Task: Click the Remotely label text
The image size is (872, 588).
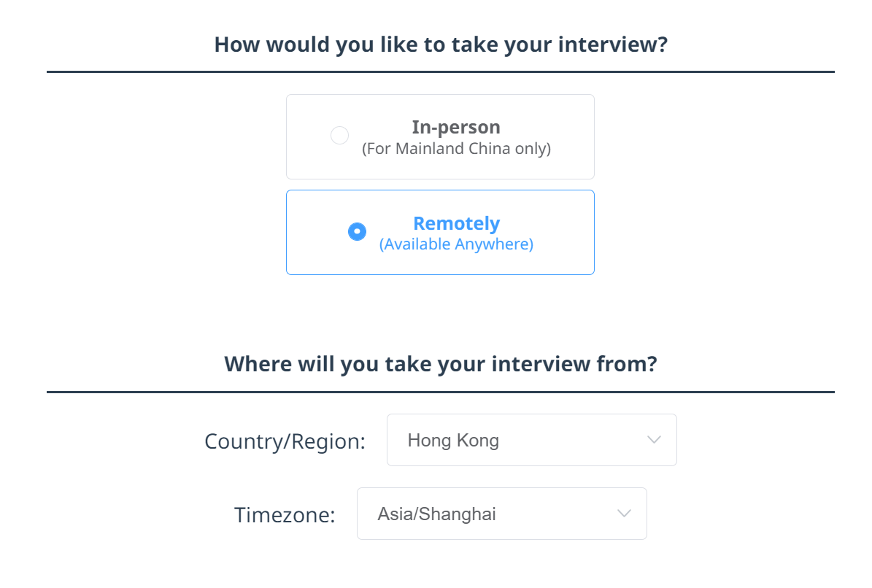Action: click(456, 223)
